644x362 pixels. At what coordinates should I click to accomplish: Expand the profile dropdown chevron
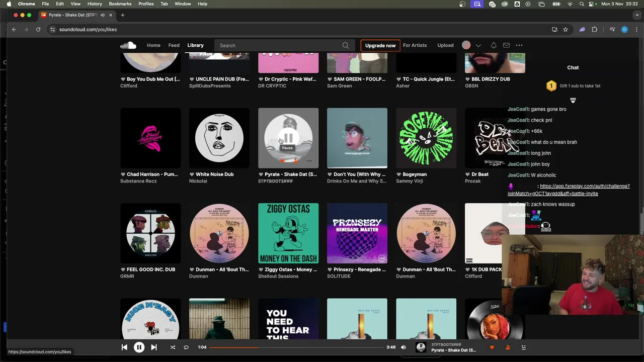click(x=478, y=45)
